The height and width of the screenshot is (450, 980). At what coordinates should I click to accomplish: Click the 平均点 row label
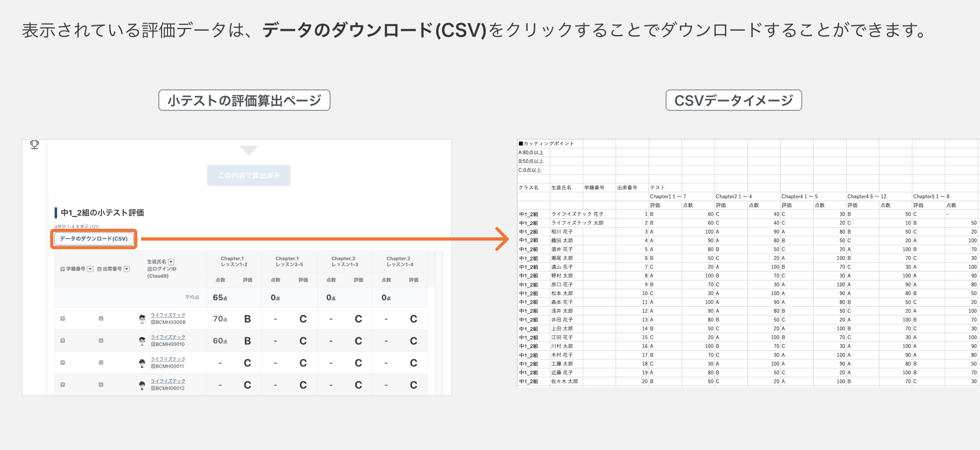[192, 298]
